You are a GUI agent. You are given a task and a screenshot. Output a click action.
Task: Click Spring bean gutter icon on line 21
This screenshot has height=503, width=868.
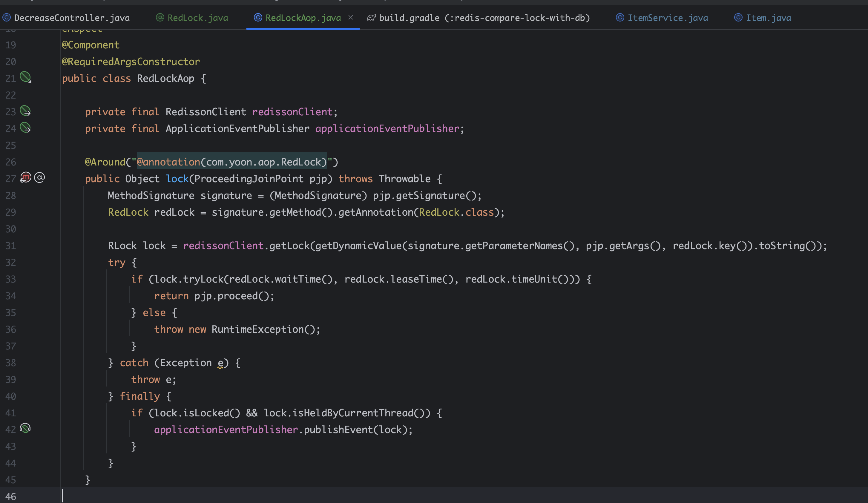25,77
